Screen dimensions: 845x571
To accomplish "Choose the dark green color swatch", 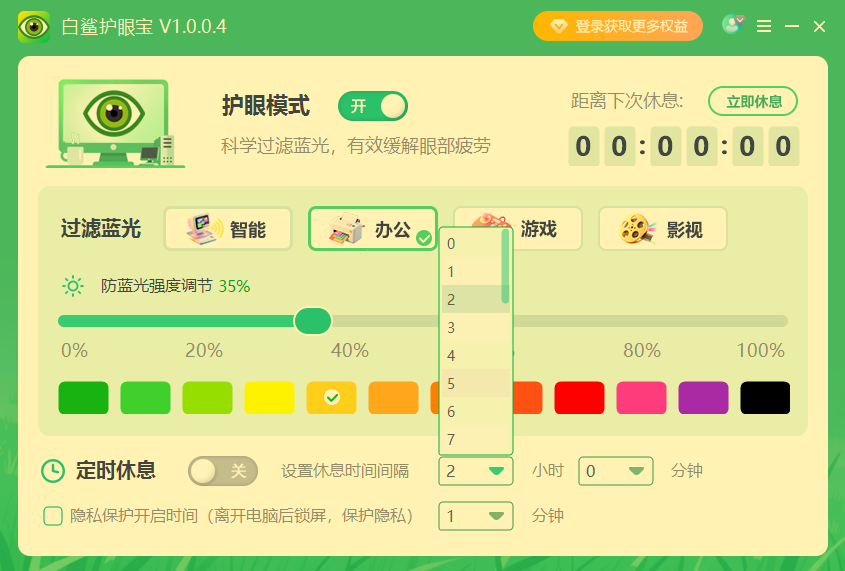I will tap(84, 398).
